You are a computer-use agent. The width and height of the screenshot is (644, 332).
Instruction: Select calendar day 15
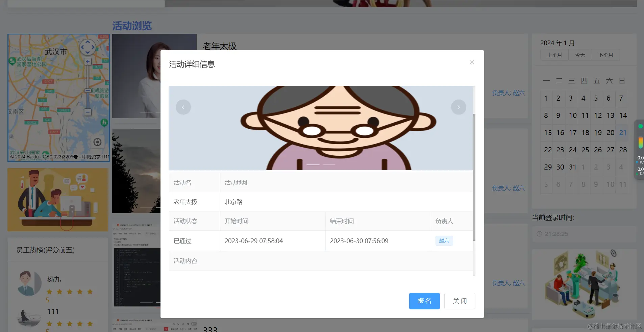548,133
